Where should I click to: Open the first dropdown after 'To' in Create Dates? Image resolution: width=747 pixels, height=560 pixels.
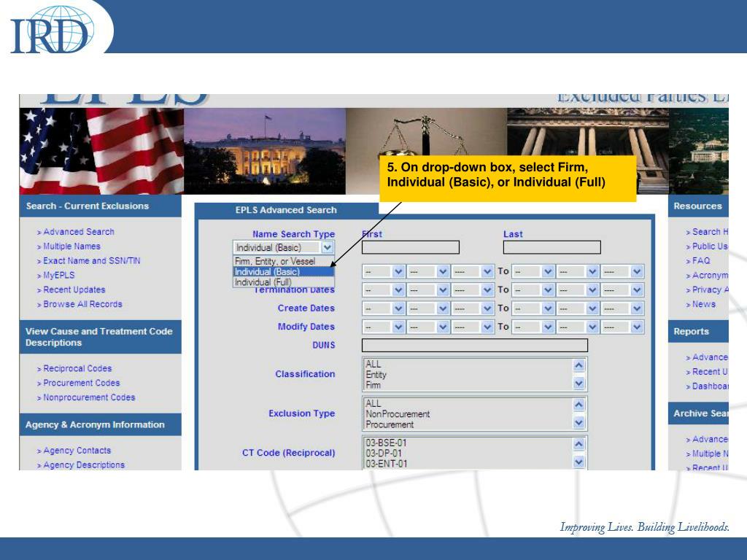[x=533, y=308]
